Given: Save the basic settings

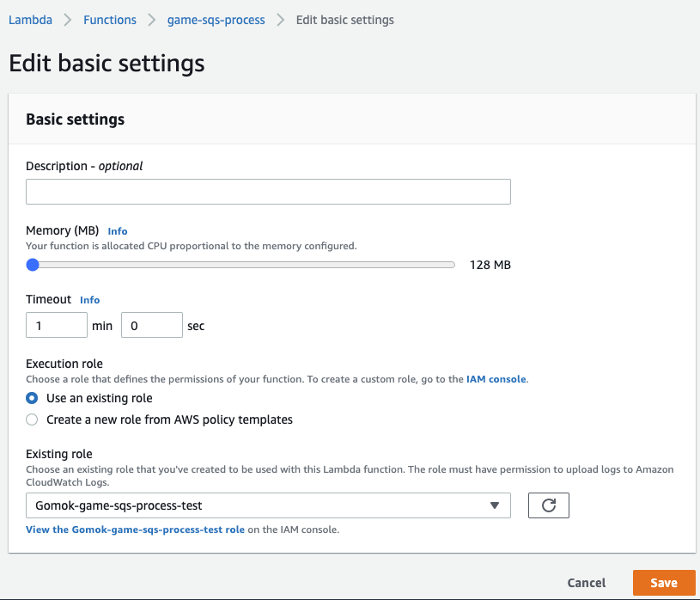Looking at the screenshot, I should (x=664, y=583).
